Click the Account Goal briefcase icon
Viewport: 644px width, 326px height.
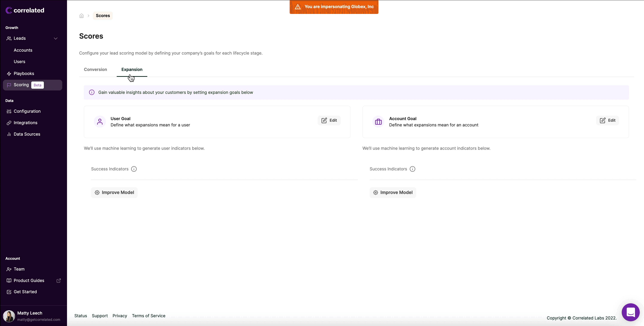pyautogui.click(x=378, y=122)
